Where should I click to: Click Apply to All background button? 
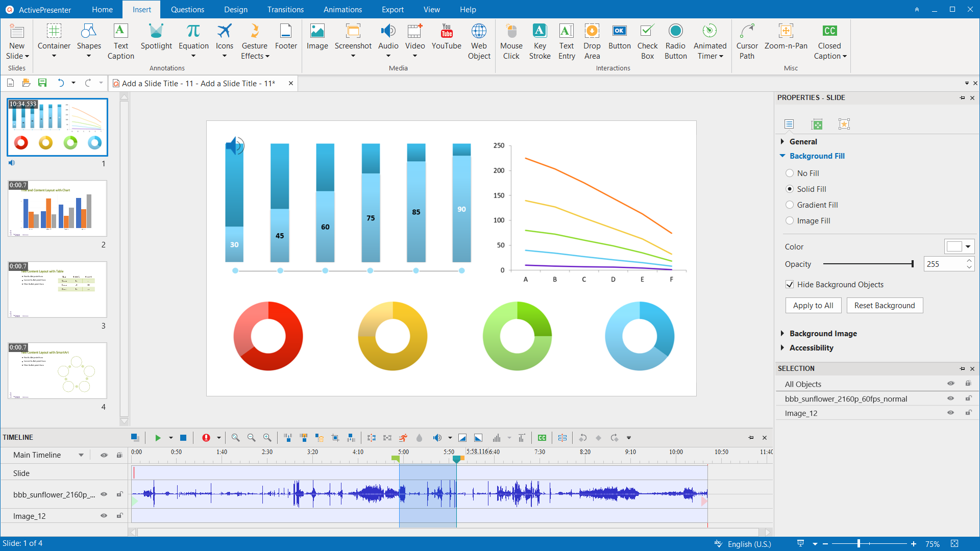click(x=813, y=306)
